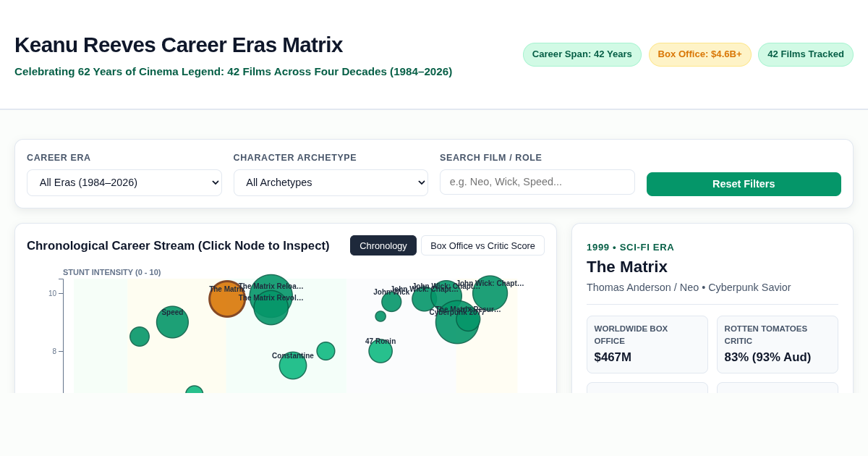Click the 1999 • Sci-Fi Era label
868x456 pixels.
tap(630, 247)
